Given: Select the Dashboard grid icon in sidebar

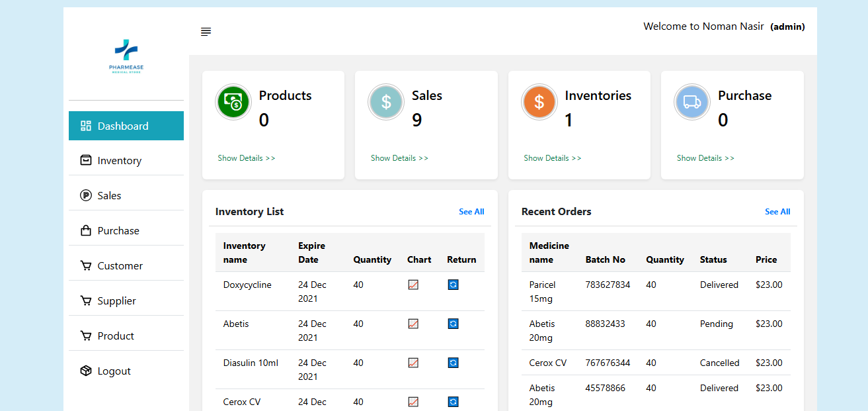Looking at the screenshot, I should point(87,125).
